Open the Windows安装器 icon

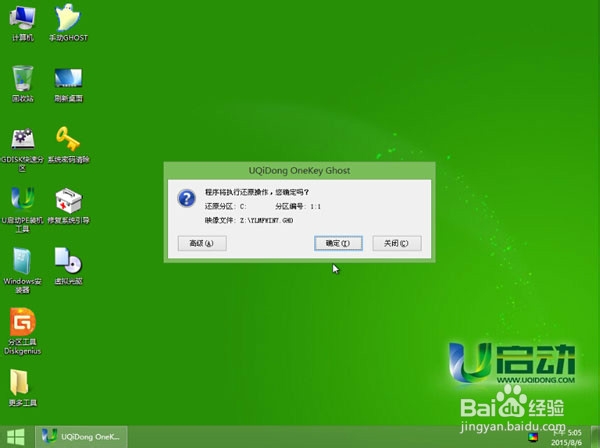[23, 271]
